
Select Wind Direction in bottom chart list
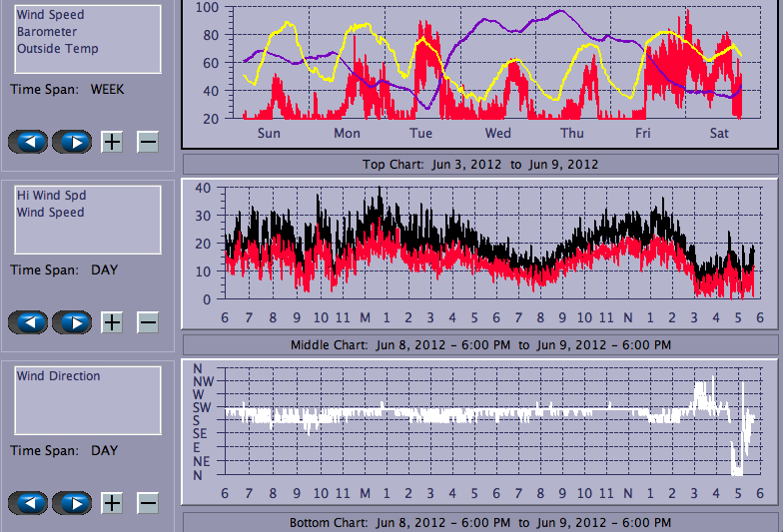pos(58,376)
